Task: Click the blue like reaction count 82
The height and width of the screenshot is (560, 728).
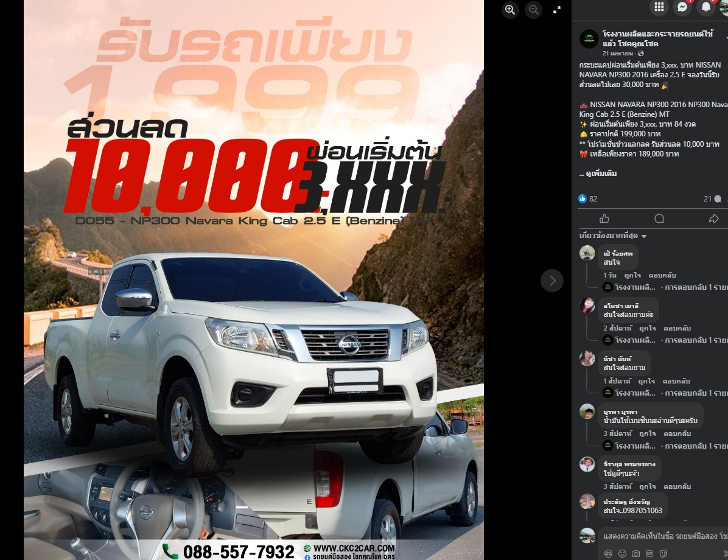Action: [x=588, y=199]
